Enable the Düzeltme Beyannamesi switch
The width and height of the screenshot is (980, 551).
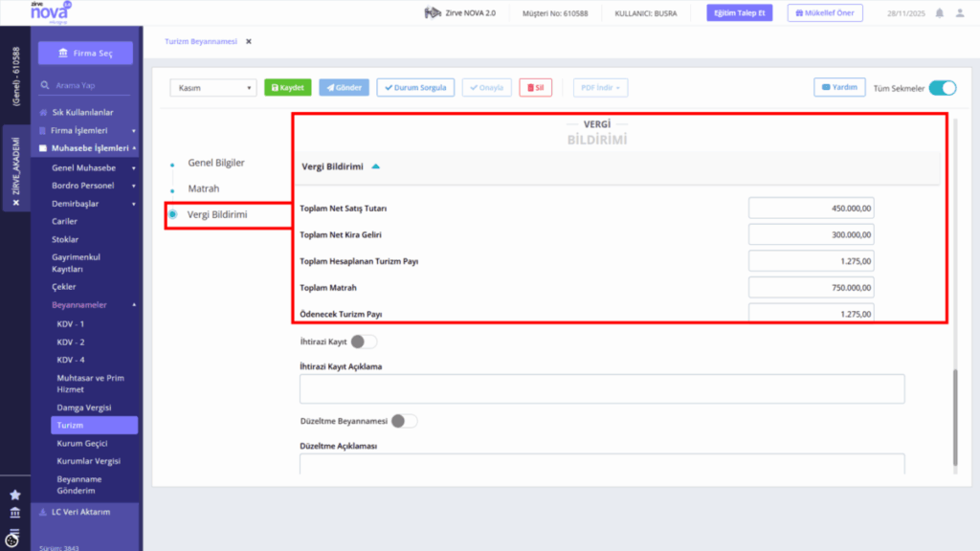tap(404, 421)
